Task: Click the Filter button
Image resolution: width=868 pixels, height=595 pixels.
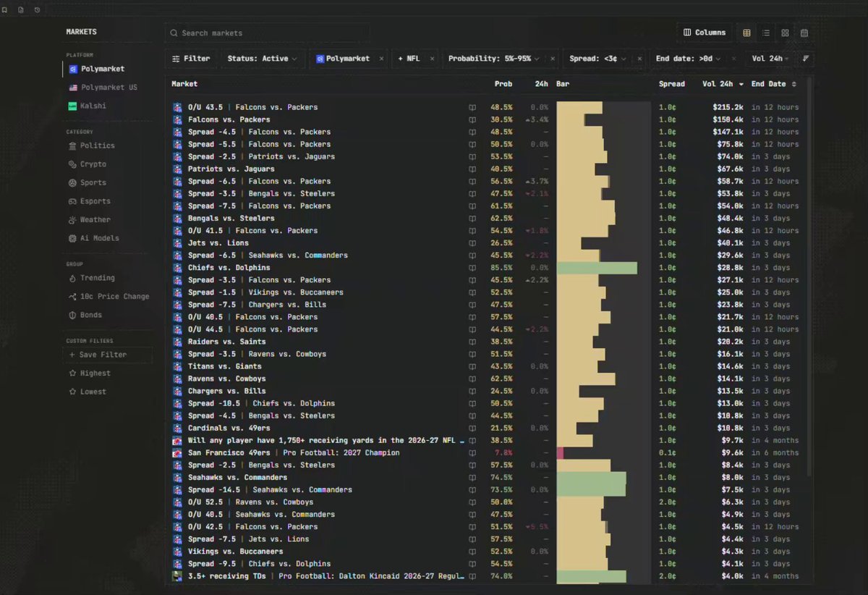Action: tap(192, 59)
